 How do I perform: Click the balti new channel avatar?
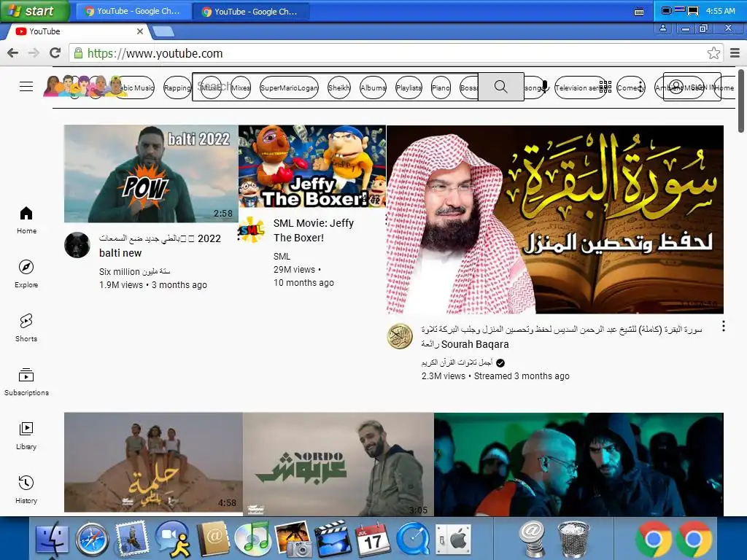77,245
